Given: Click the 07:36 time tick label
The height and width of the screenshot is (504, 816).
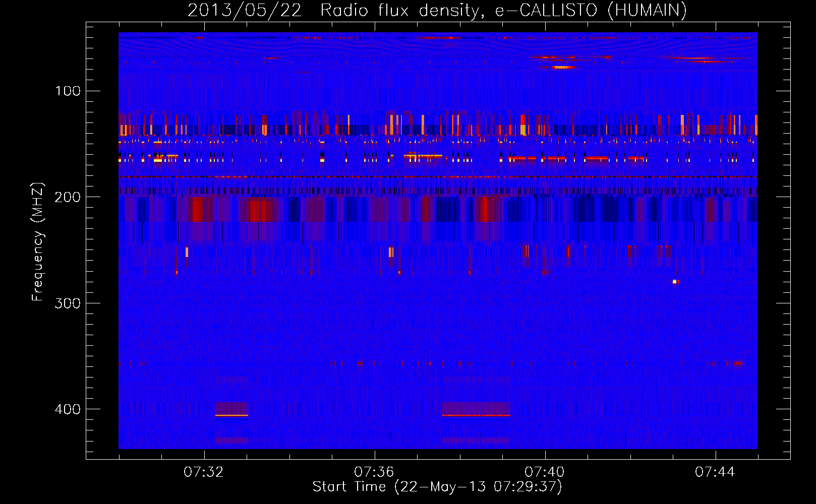Looking at the screenshot, I should 374,472.
